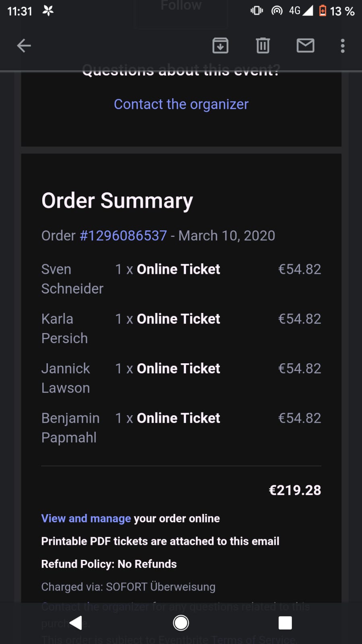Tap the Refund Policy: No Refunds text
362x644 pixels.
click(x=109, y=564)
